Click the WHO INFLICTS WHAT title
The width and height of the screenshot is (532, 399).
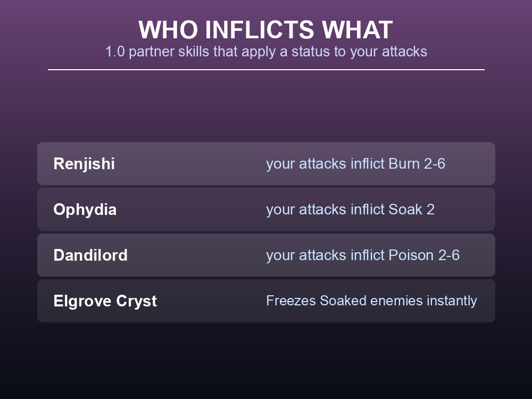[x=265, y=30]
